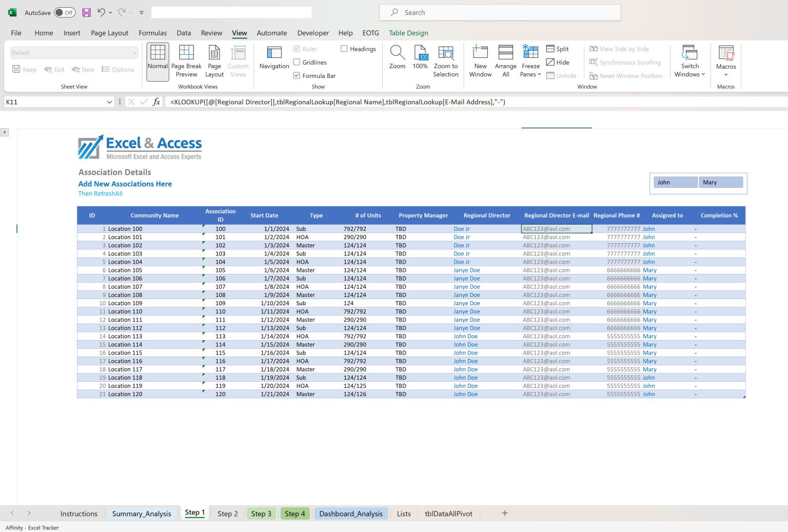This screenshot has width=788, height=532.
Task: Click Zoom to Selection
Action: 445,61
